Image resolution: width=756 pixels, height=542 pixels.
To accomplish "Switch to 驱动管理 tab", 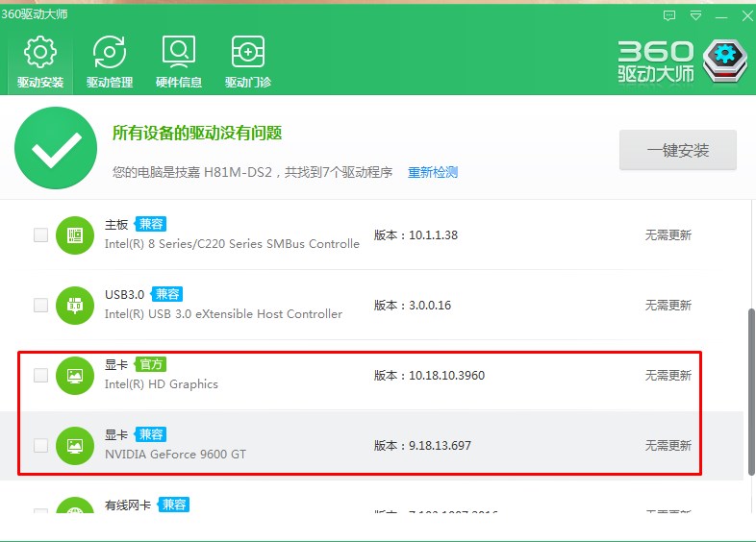I will pyautogui.click(x=110, y=62).
